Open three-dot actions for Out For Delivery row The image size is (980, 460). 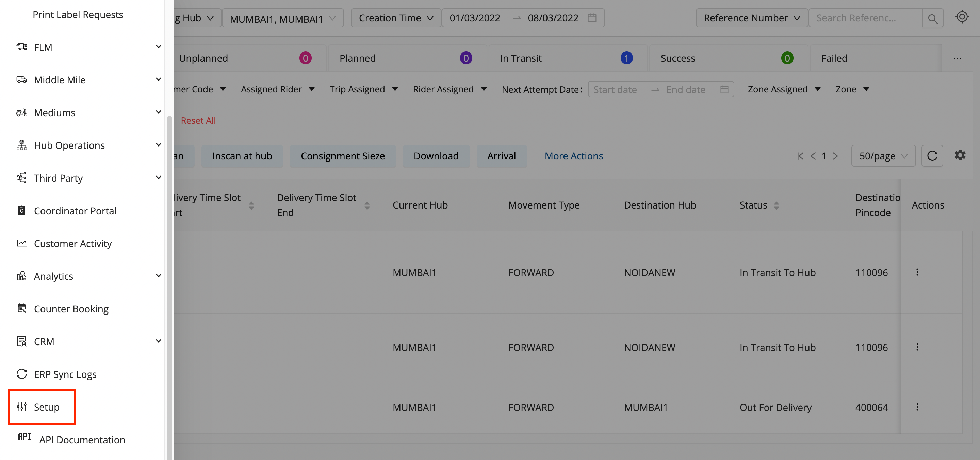click(x=917, y=407)
